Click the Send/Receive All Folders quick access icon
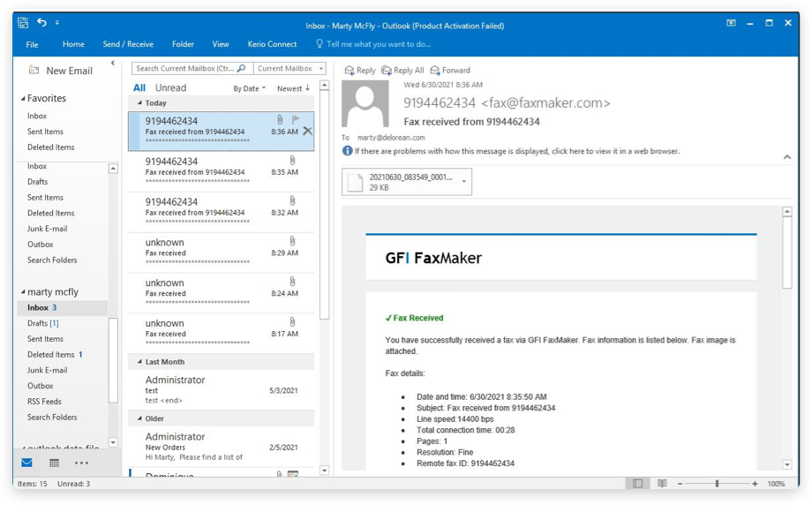 pos(23,22)
